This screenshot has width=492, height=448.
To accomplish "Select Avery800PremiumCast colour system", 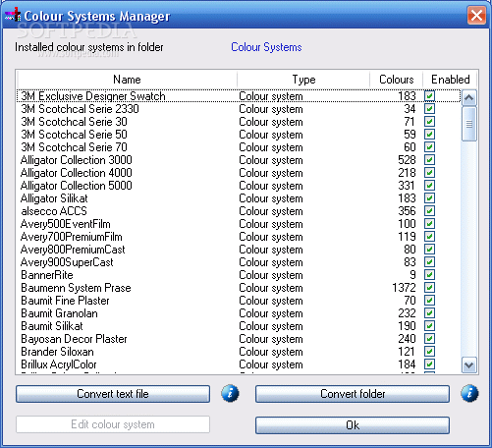I will tap(239, 250).
